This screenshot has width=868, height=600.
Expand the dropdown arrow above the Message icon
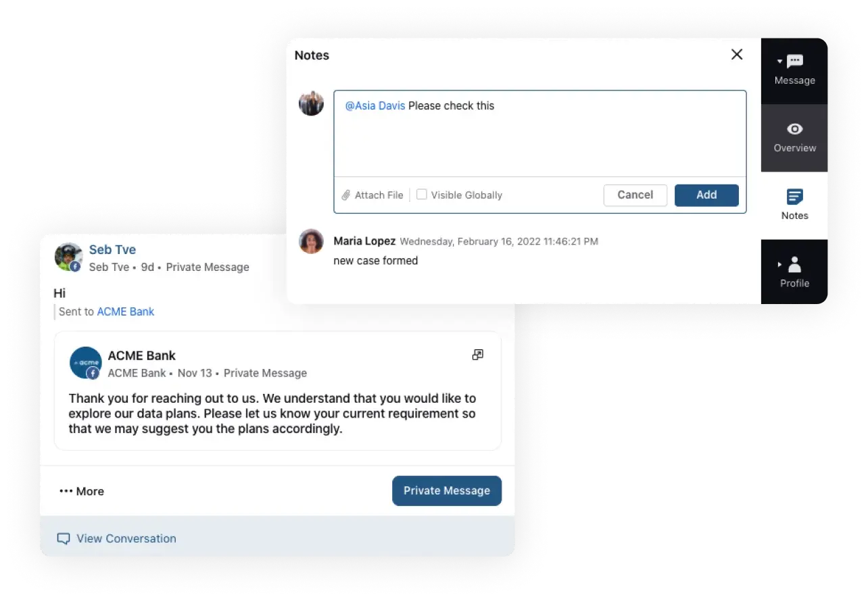click(x=779, y=61)
